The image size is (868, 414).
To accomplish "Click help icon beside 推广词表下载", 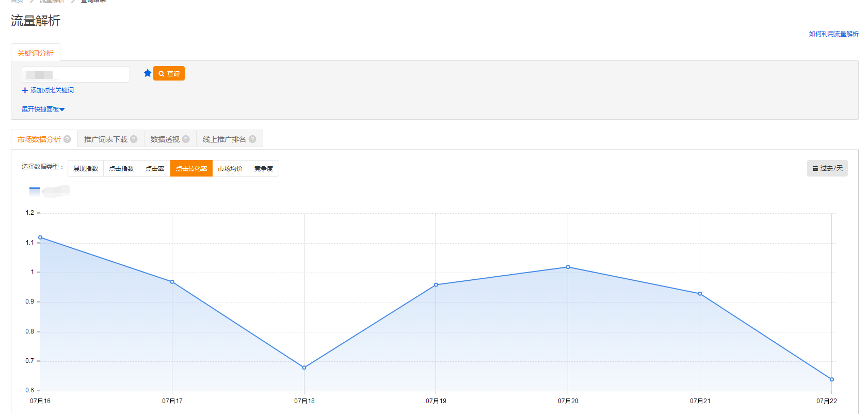I will click(134, 139).
